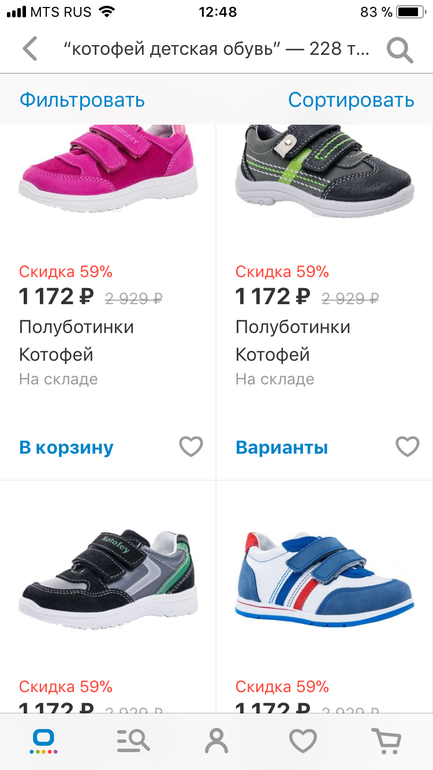Open Фильтровать filter options

pyautogui.click(x=82, y=100)
